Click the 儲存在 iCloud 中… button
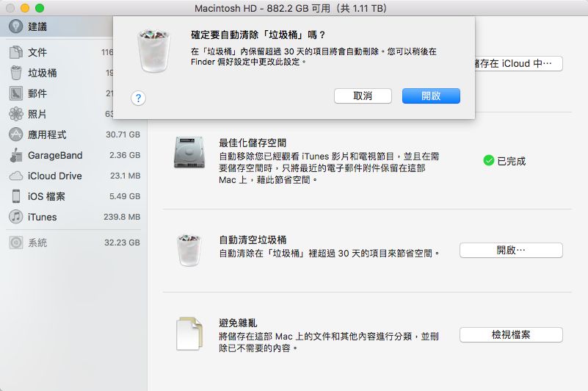Image resolution: width=588 pixels, height=391 pixels. [x=518, y=63]
